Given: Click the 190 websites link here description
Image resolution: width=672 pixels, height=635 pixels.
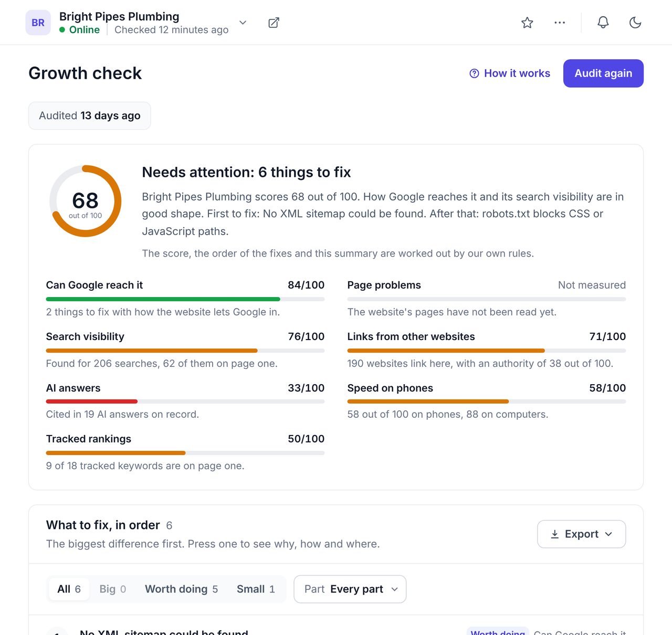Looking at the screenshot, I should pyautogui.click(x=480, y=364).
